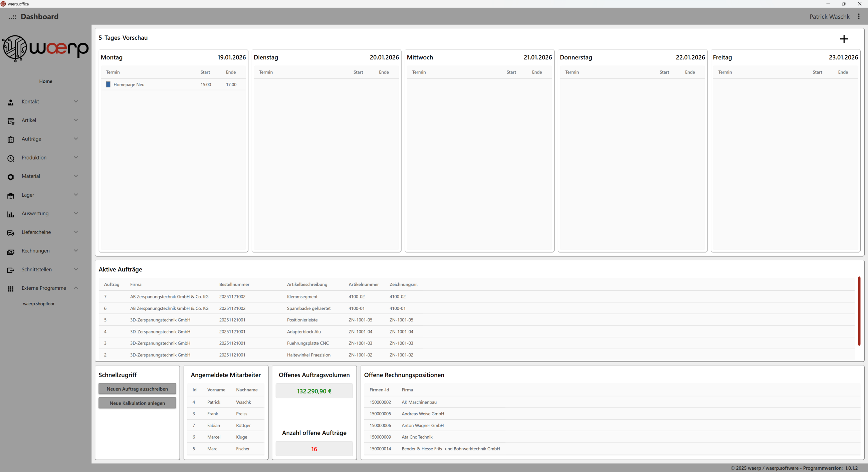
Task: Click the Kontakt person icon in sidebar
Action: (11, 102)
